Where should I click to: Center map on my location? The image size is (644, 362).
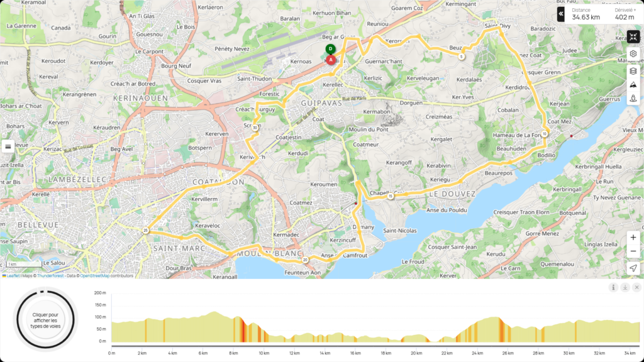point(633,268)
